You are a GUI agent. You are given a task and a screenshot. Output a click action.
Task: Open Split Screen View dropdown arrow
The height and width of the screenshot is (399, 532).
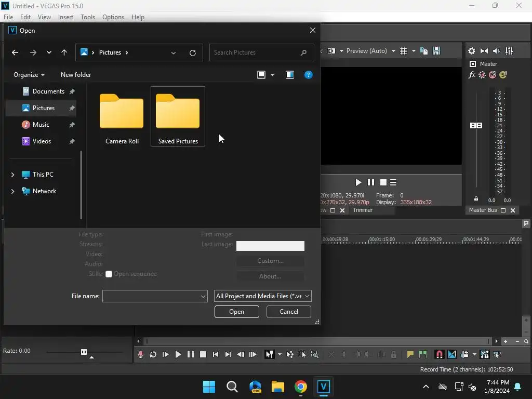coord(342,51)
